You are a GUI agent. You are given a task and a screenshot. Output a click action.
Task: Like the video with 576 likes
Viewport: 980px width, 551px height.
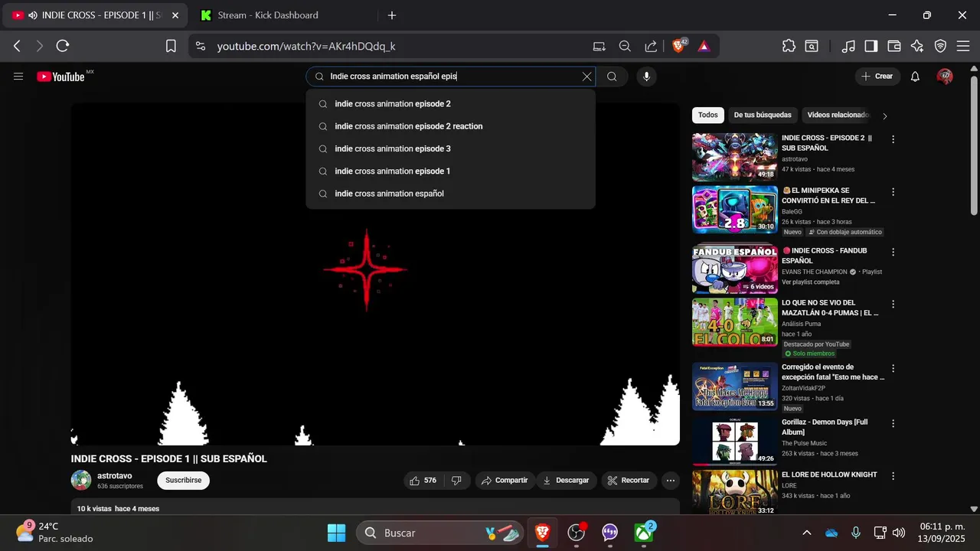(423, 481)
